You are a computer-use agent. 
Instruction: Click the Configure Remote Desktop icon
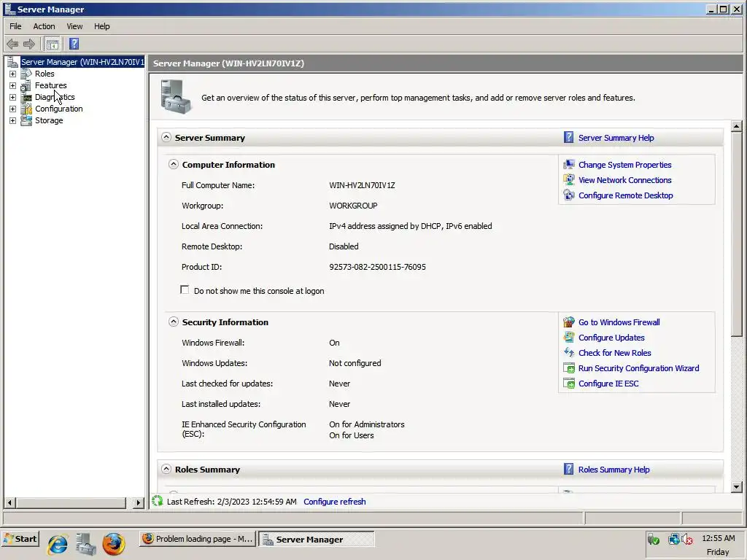coord(569,195)
